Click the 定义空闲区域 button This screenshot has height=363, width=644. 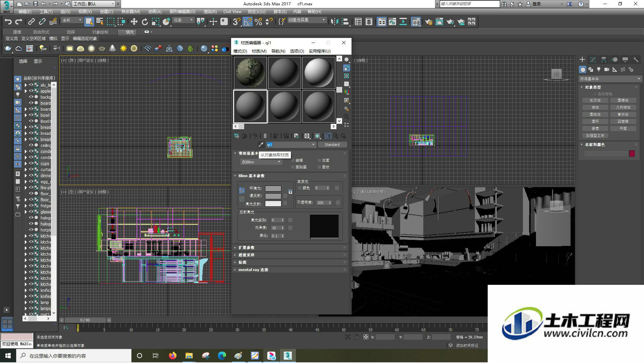pyautogui.click(x=33, y=39)
